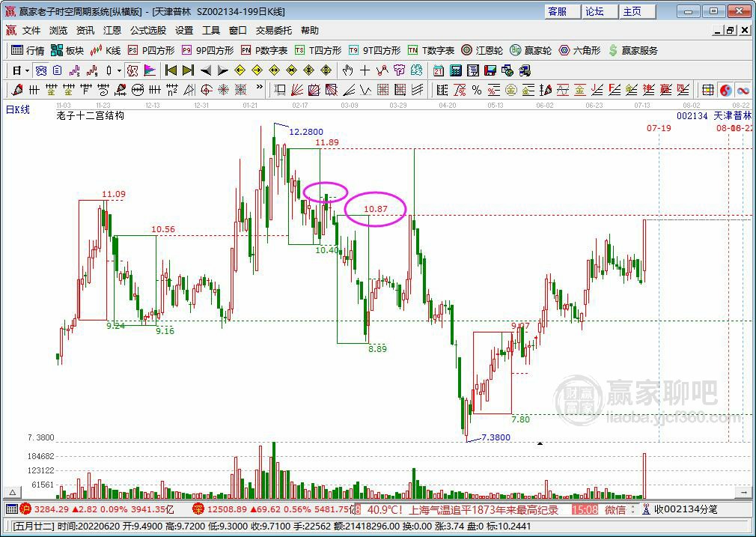Click the 沪 Shanghai index status entry
This screenshot has width=756, height=537.
(x=97, y=509)
